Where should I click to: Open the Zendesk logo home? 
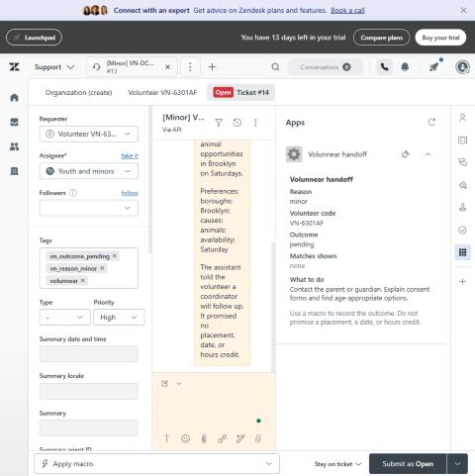[x=14, y=67]
